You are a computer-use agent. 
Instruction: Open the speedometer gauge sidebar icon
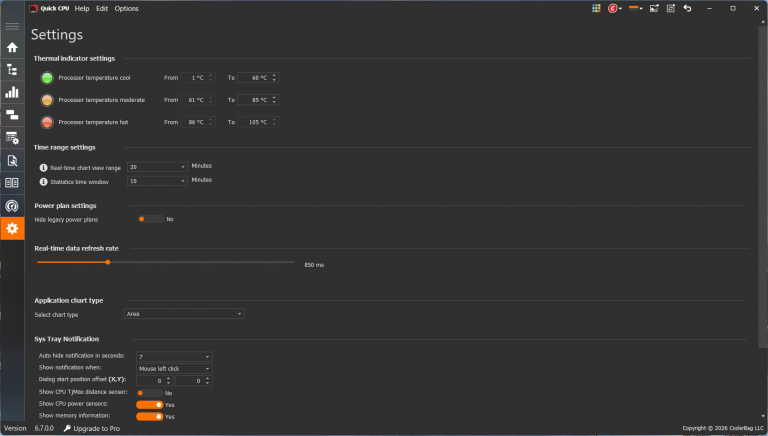point(12,206)
